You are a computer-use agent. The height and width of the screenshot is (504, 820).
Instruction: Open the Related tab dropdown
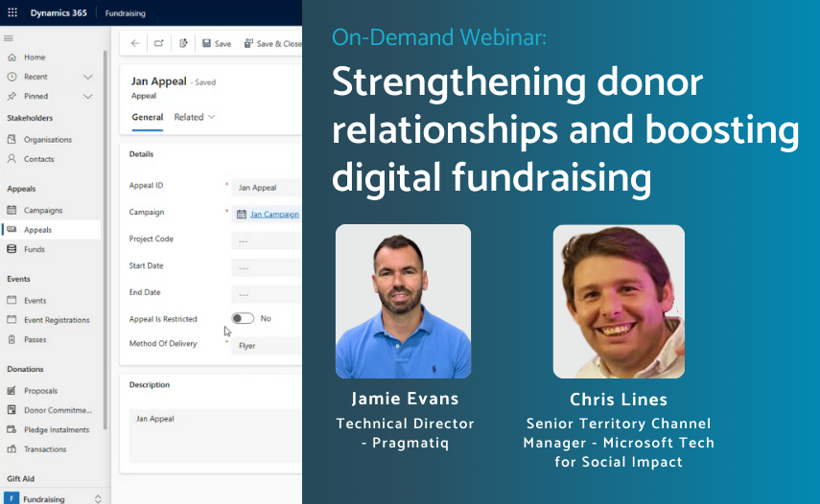click(195, 117)
